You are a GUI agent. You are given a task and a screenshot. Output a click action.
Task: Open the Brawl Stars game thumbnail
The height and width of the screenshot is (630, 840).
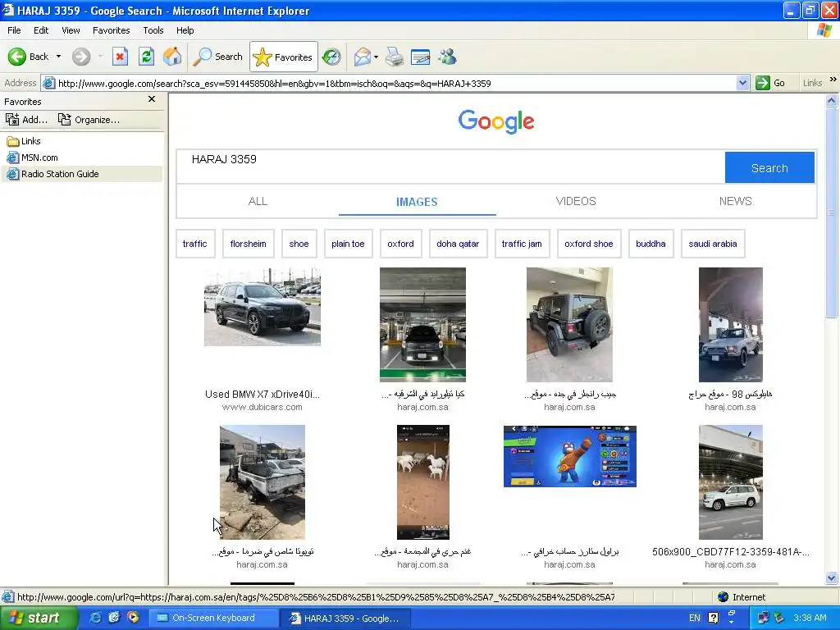click(570, 456)
